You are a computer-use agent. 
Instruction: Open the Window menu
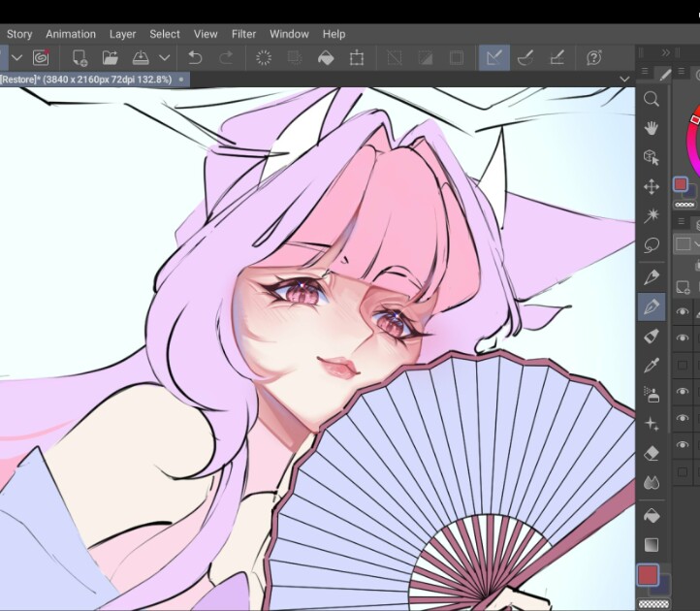(289, 34)
